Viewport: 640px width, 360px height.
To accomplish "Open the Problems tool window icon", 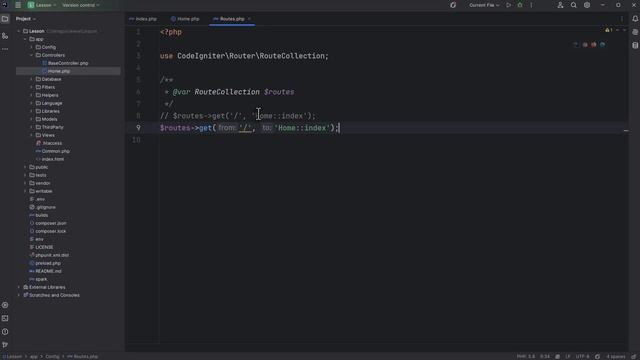I will point(5,332).
